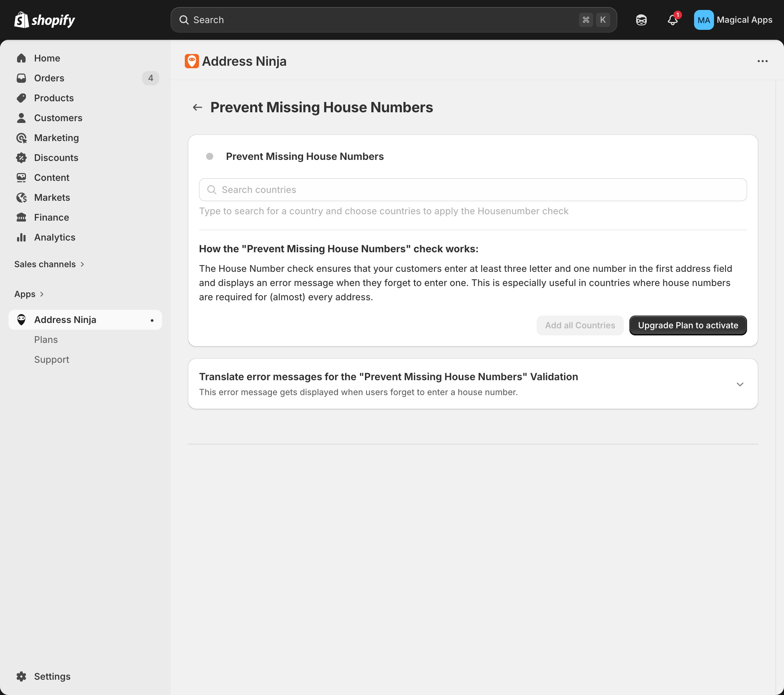Open the notifications bell

[x=672, y=20]
